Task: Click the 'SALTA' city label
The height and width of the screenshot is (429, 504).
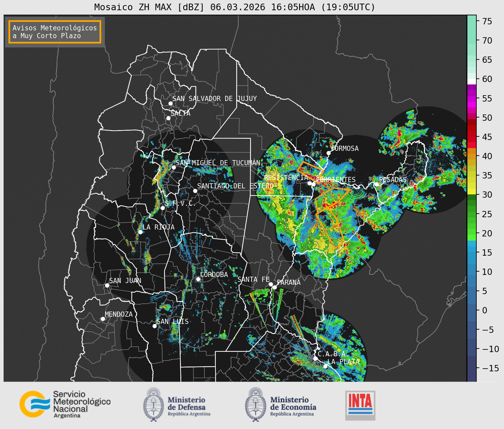Action: coord(181,113)
